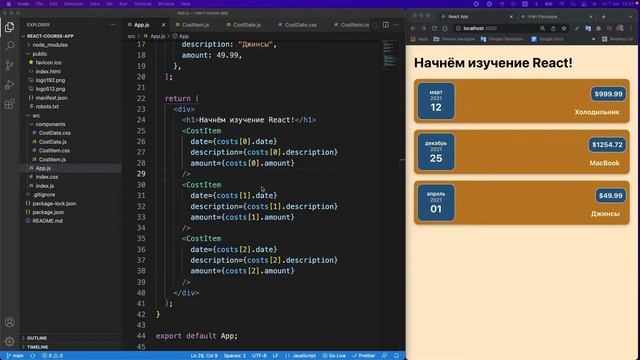
Task: Collapse the src folder
Action: click(x=71, y=116)
